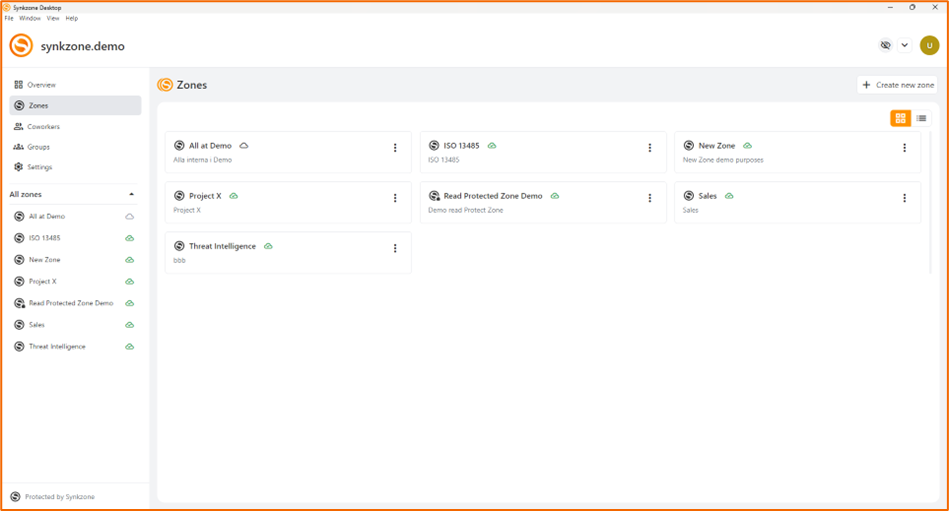The width and height of the screenshot is (949, 511).
Task: Open options menu for All at Demo card
Action: [395, 148]
